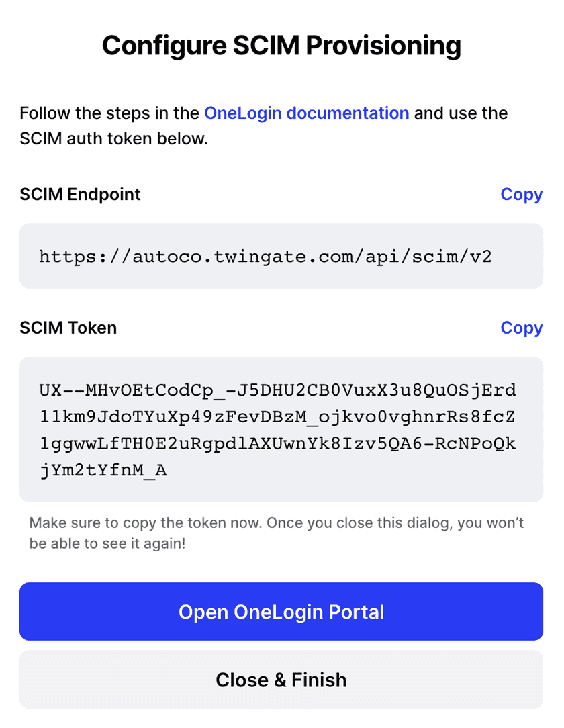The height and width of the screenshot is (728, 564).
Task: Click the Configure SCIM Provisioning heading
Action: tap(281, 46)
